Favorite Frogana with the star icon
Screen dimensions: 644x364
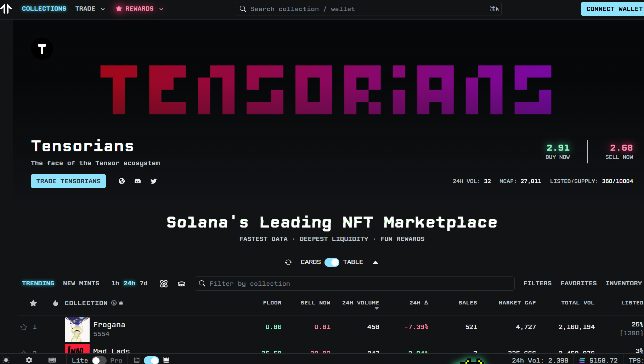[x=24, y=327]
